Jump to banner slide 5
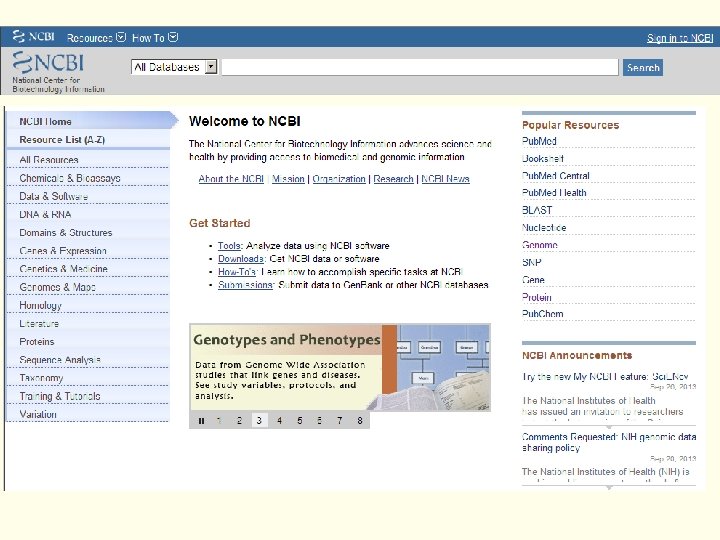720x540 pixels. click(x=299, y=421)
